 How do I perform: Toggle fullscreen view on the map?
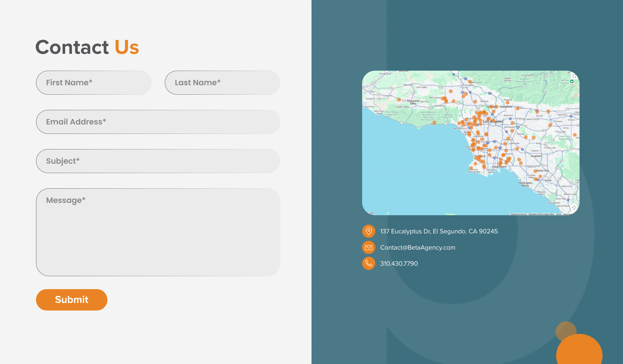(574, 76)
